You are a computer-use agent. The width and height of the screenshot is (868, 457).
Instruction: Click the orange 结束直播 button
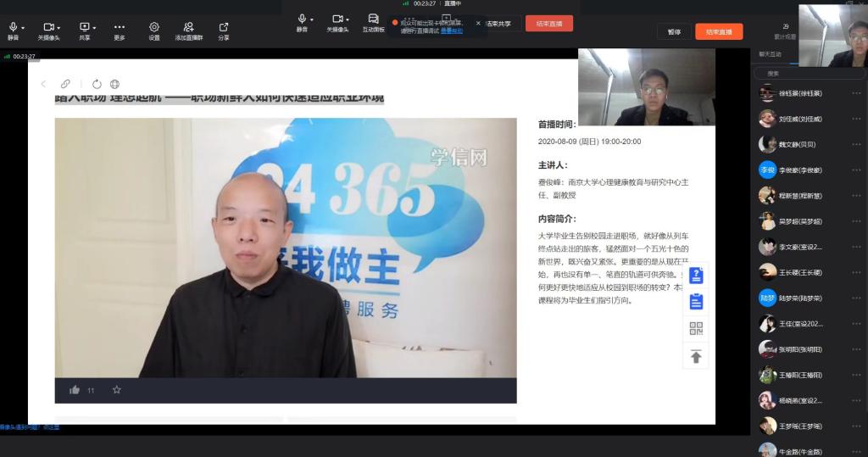(719, 31)
